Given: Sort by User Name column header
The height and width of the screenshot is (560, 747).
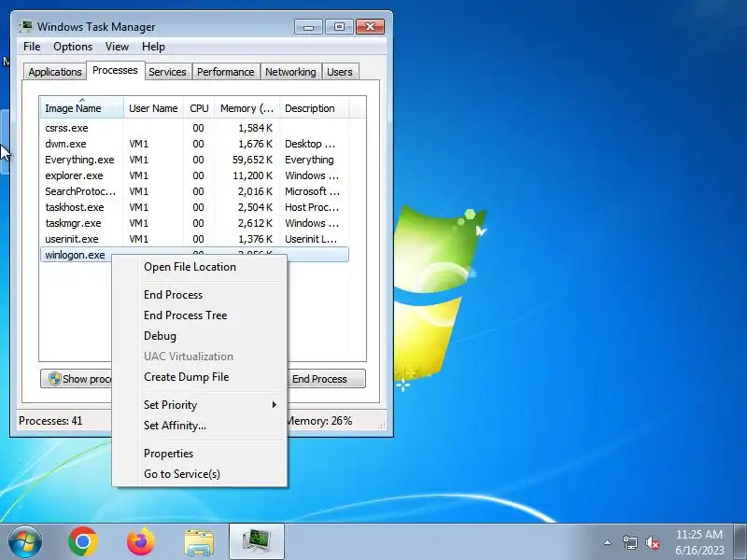Looking at the screenshot, I should click(x=153, y=108).
